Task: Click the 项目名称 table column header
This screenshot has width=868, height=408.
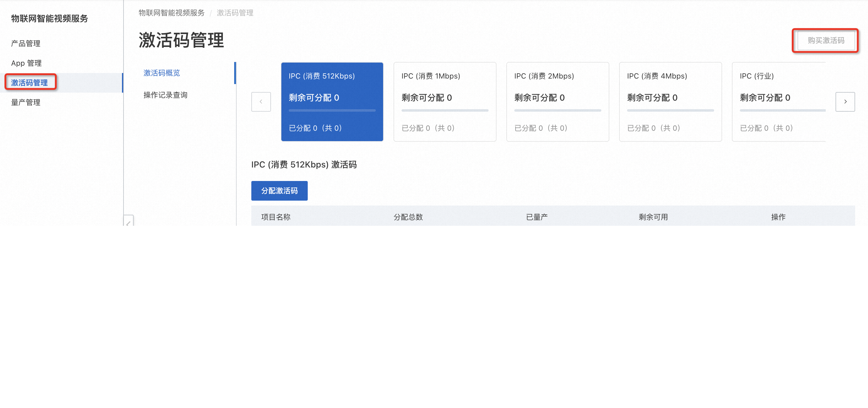Action: 275,217
